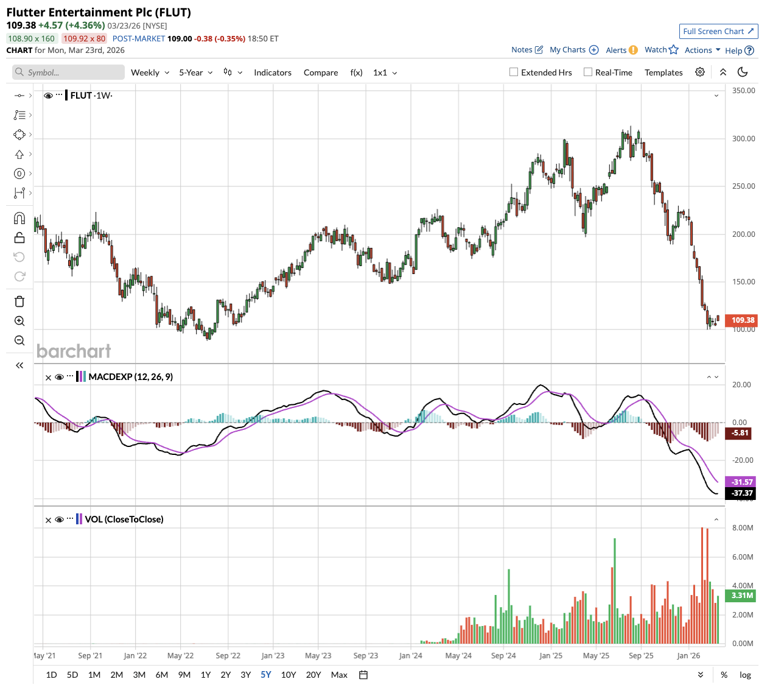Focus the Symbol search field

point(68,72)
